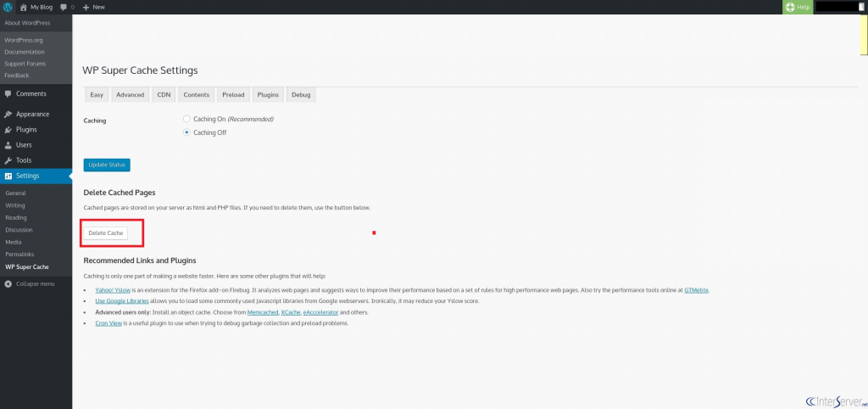Click the Appearance paintbrush icon
Viewport: 868px width, 409px height.
click(x=8, y=115)
